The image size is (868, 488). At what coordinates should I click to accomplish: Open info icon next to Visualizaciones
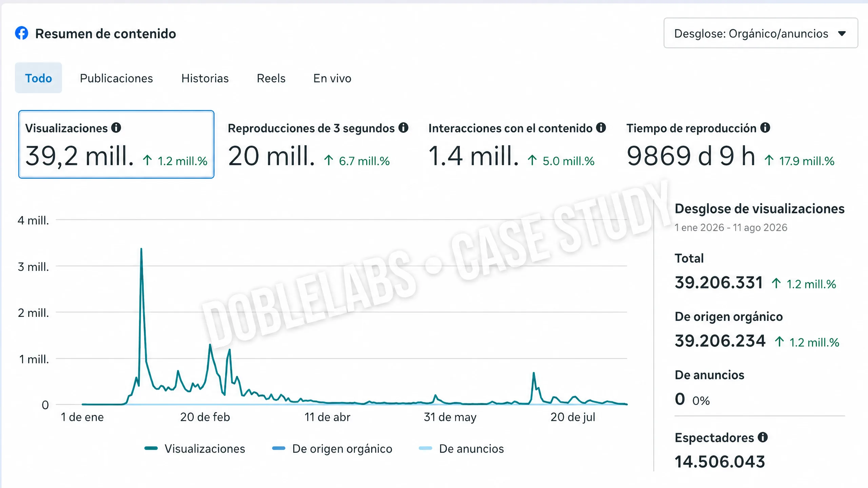(x=116, y=128)
